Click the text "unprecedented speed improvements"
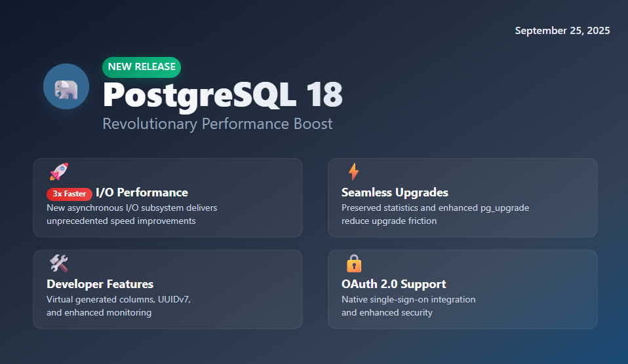This screenshot has height=364, width=628. point(121,221)
